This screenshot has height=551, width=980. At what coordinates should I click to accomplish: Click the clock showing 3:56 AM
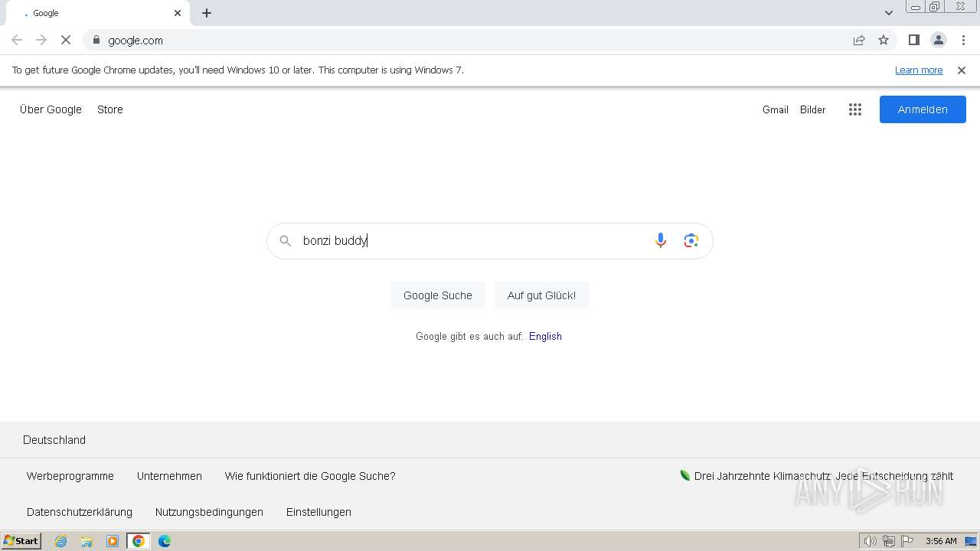coord(941,541)
